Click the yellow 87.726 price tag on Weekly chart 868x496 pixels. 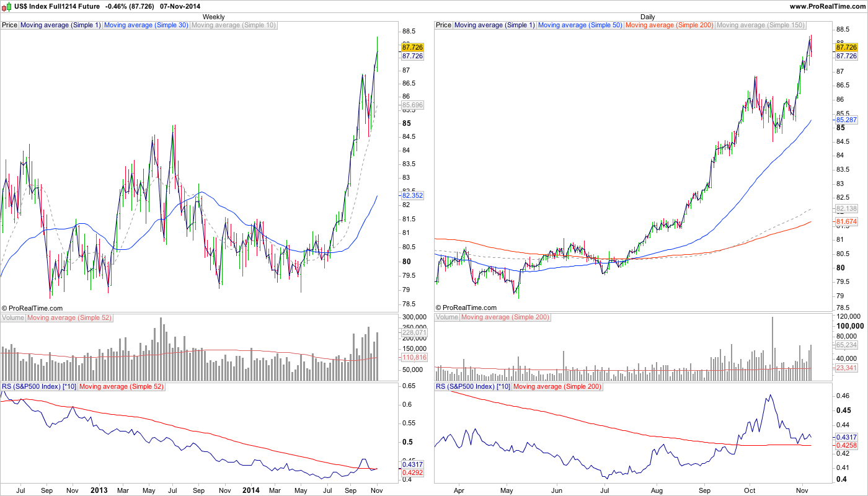point(412,47)
